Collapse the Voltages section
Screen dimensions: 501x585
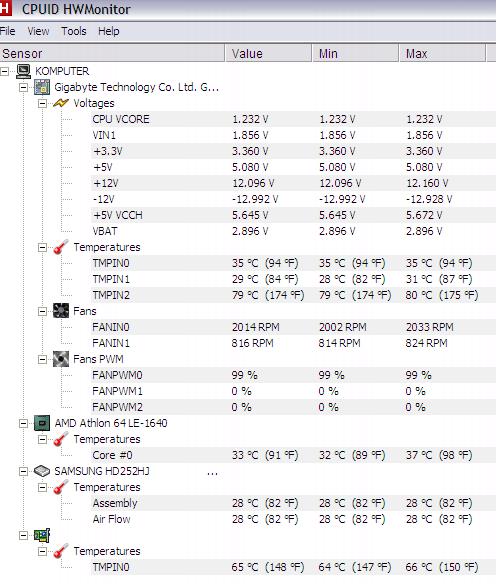(43, 103)
